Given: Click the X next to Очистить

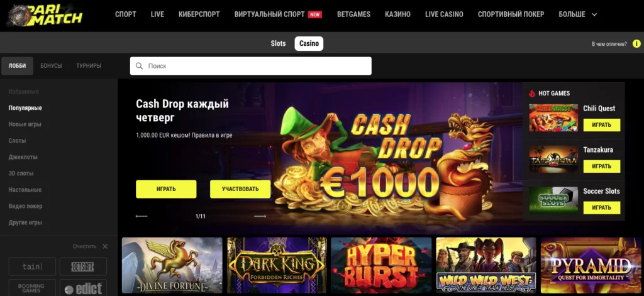Looking at the screenshot, I should (105, 246).
